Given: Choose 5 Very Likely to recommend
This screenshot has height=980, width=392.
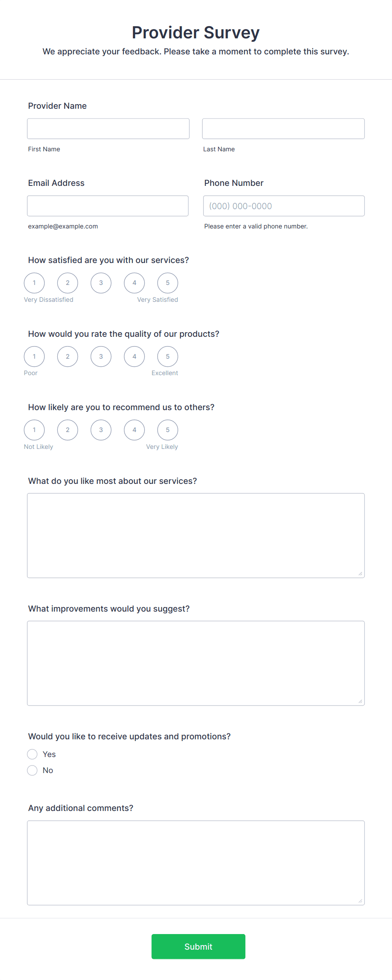Looking at the screenshot, I should [x=168, y=430].
